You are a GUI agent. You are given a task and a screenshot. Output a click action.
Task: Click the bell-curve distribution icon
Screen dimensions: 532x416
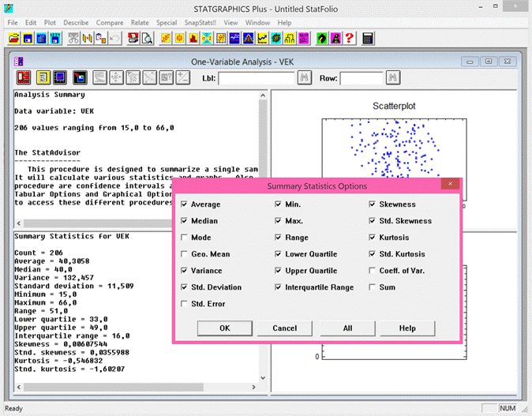[x=249, y=39]
